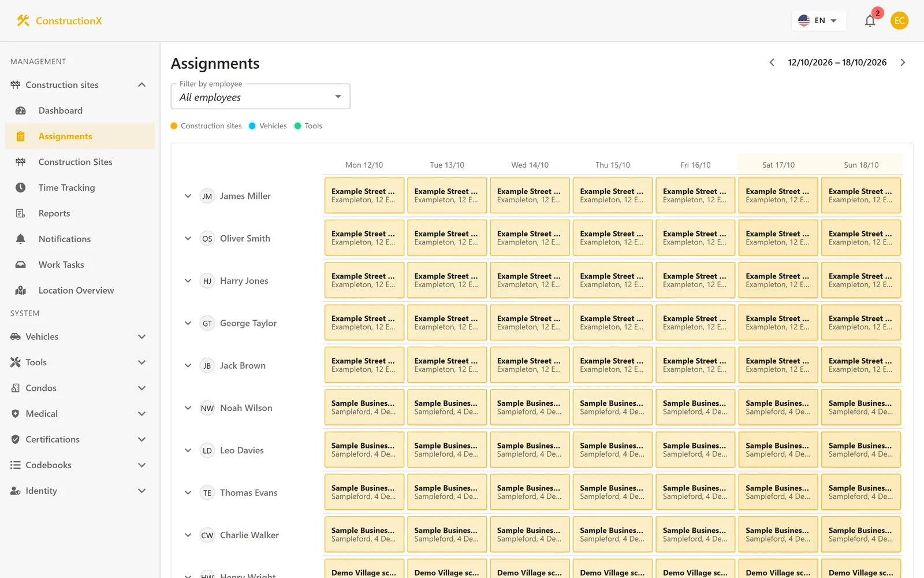This screenshot has height=578, width=924.
Task: Click the Work Tasks hard hat icon
Action: pos(21,265)
